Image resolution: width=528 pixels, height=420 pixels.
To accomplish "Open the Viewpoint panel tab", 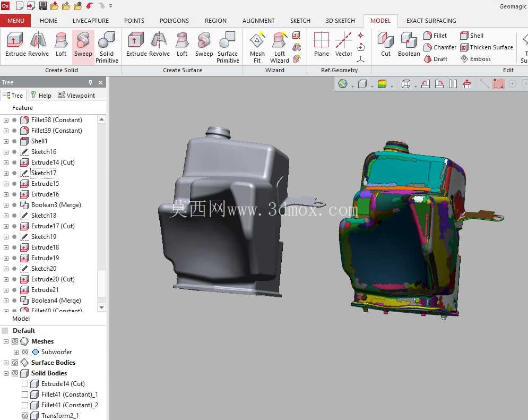I will 76,96.
